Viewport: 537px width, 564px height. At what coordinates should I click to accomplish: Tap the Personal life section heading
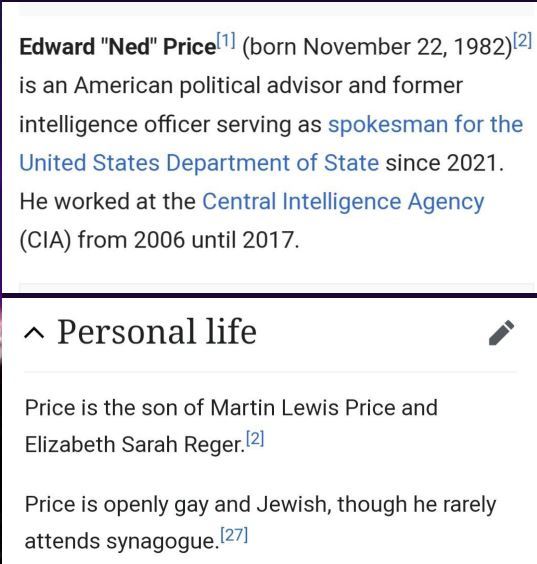[157, 332]
